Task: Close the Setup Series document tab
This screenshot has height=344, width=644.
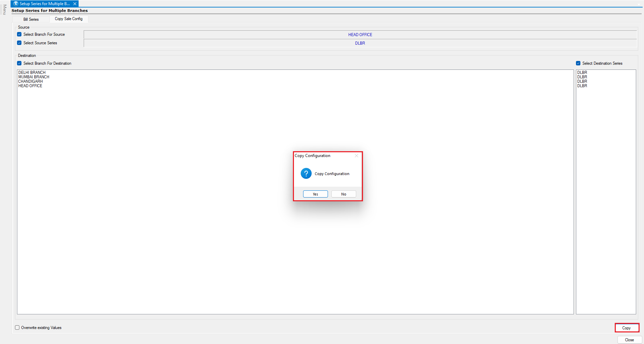Action: 75,4
